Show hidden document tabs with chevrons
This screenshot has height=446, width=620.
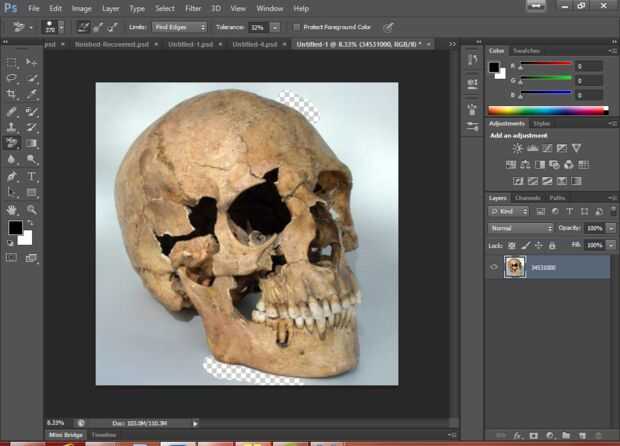[452, 44]
